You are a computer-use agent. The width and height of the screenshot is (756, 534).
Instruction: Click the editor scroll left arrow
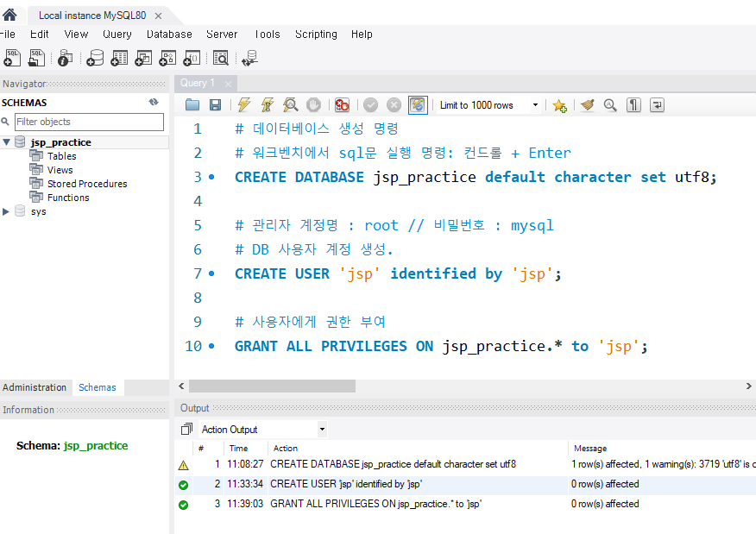181,386
